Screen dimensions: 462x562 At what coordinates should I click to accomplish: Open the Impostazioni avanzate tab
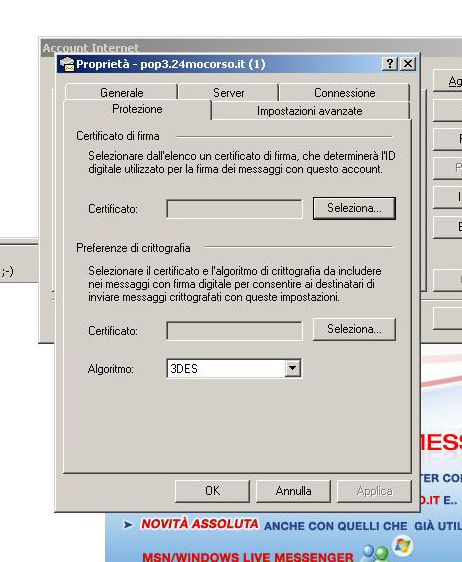(310, 111)
